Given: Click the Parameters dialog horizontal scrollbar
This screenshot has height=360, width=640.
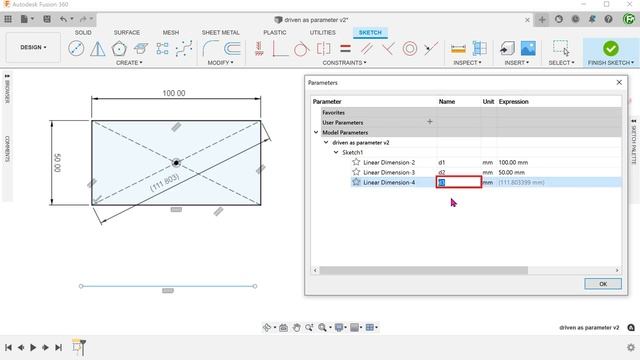Looking at the screenshot, I should (423, 270).
